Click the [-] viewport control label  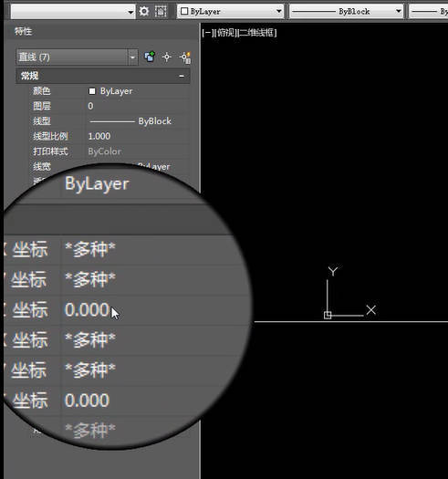click(x=207, y=33)
